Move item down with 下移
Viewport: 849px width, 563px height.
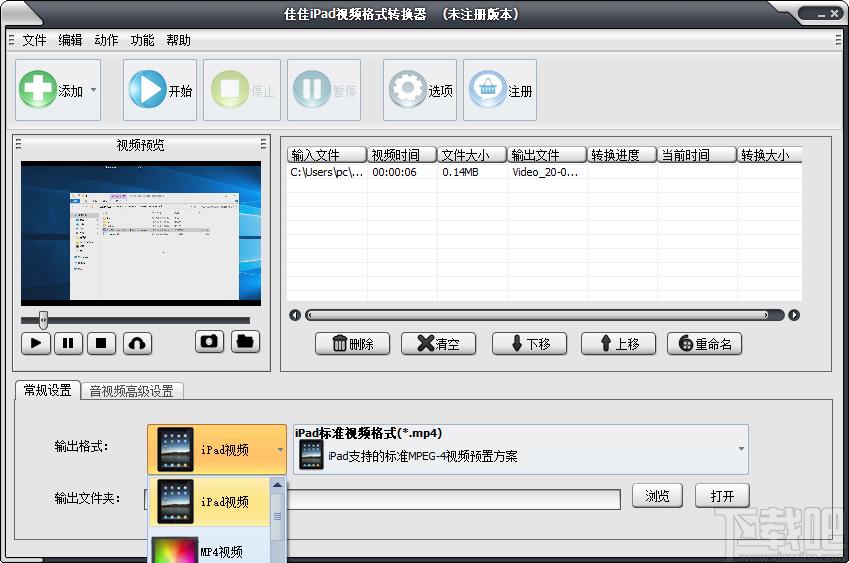point(530,344)
